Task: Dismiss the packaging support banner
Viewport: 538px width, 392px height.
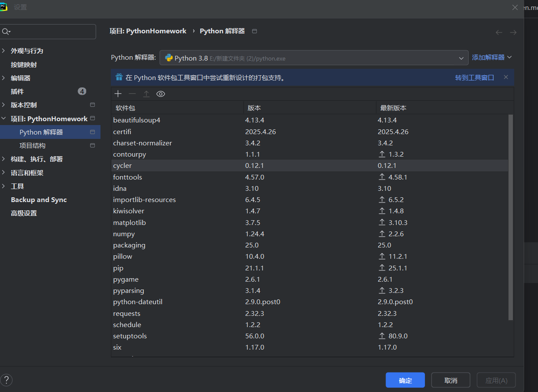Action: (506, 77)
